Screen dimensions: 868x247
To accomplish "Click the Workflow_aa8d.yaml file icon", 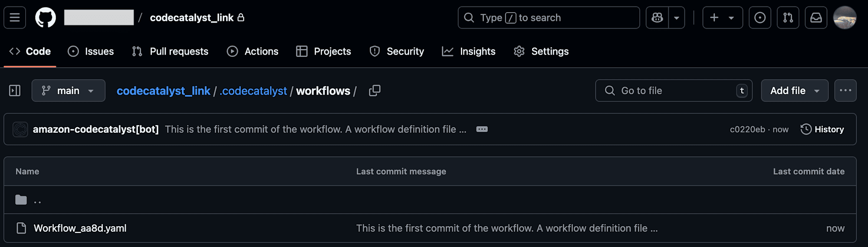I will point(21,228).
